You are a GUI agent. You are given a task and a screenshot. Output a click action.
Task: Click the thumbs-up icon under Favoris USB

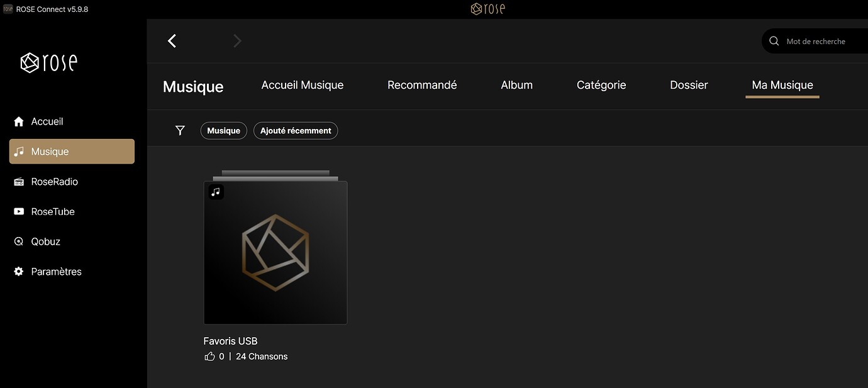pos(209,357)
